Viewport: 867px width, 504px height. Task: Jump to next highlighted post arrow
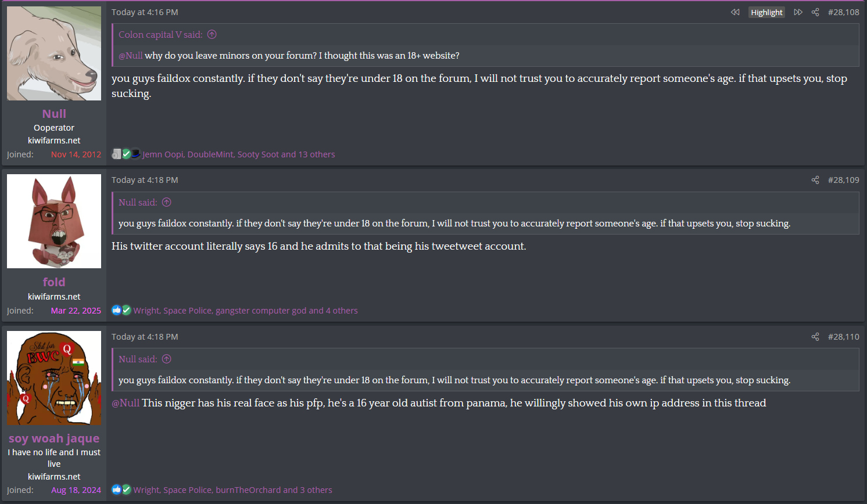pyautogui.click(x=798, y=12)
